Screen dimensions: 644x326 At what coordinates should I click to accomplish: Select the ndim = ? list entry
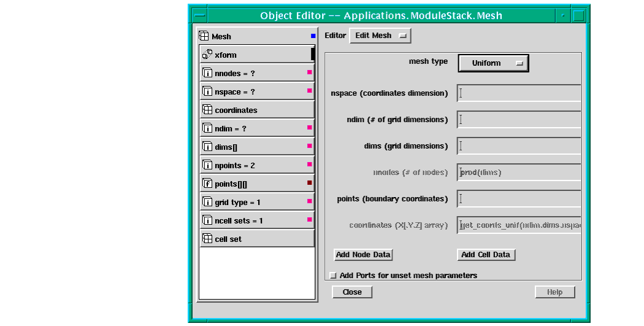(256, 128)
